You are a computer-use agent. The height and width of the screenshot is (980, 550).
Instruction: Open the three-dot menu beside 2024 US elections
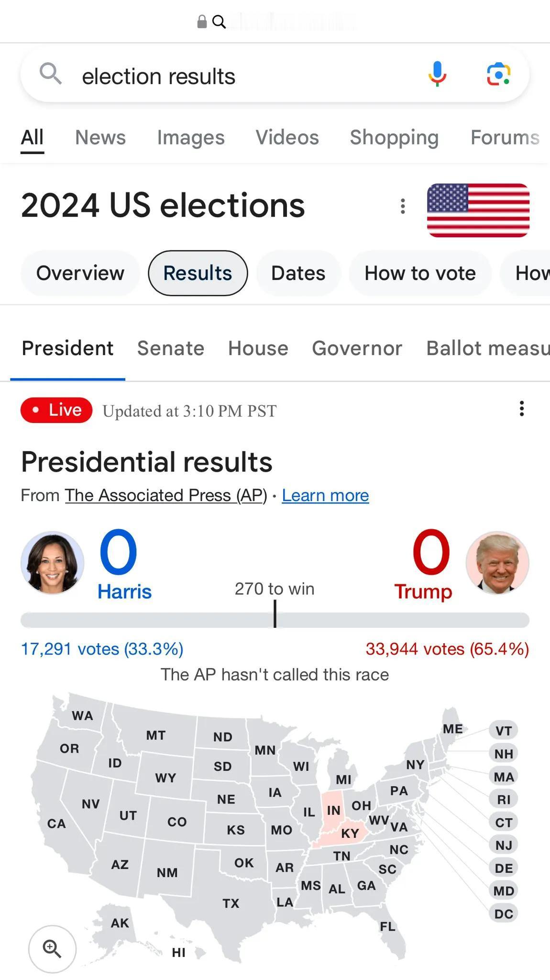(x=403, y=206)
